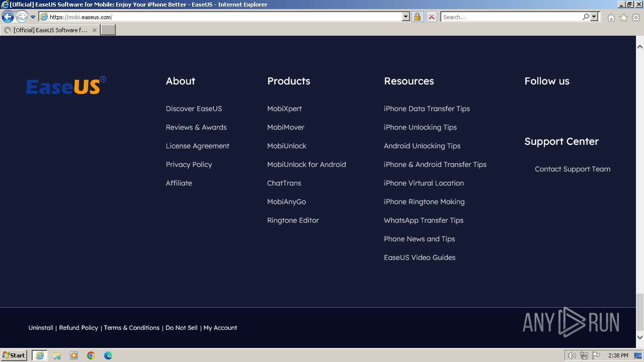
Task: Open Favorites star icon
Action: 623,18
